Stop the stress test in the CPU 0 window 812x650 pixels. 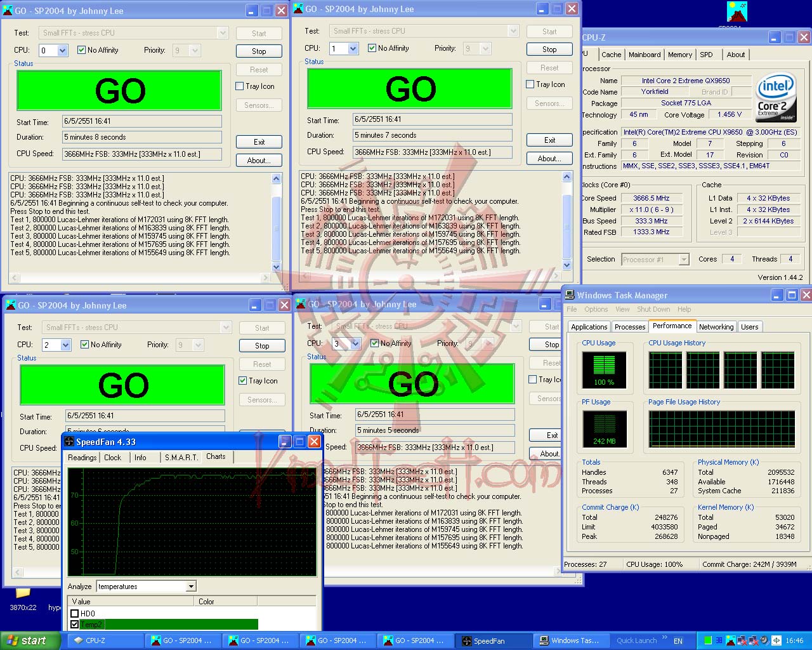coord(259,51)
